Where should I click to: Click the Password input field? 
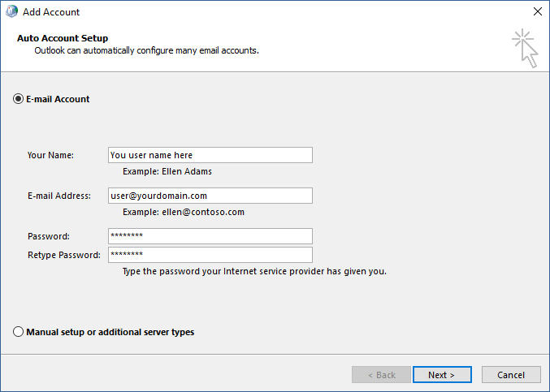point(210,236)
